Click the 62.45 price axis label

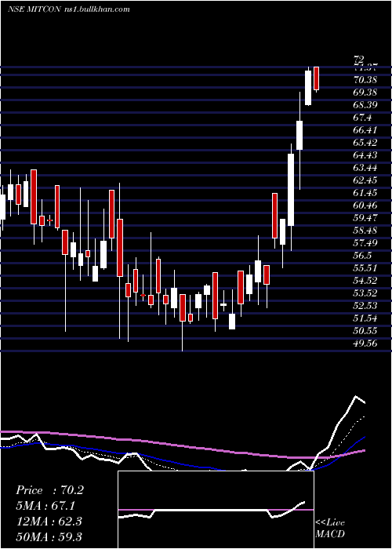(365, 180)
